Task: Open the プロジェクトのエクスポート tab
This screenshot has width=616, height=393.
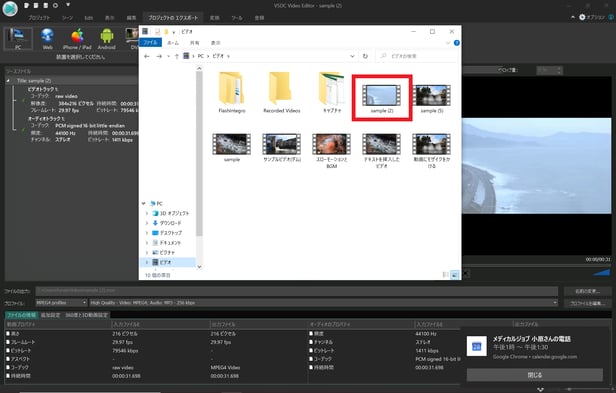Action: [x=173, y=18]
